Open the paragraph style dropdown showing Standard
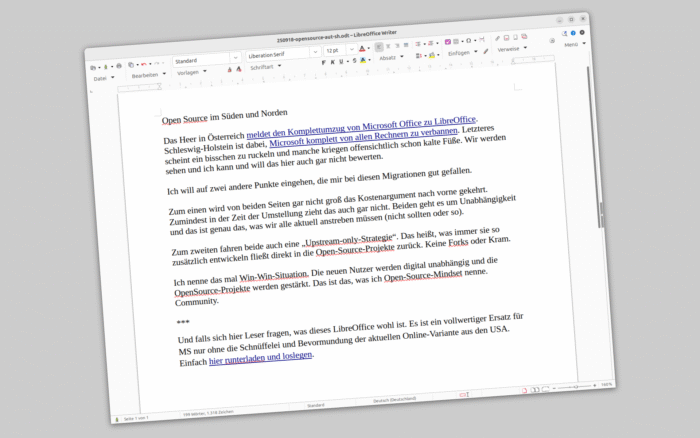 pyautogui.click(x=204, y=60)
